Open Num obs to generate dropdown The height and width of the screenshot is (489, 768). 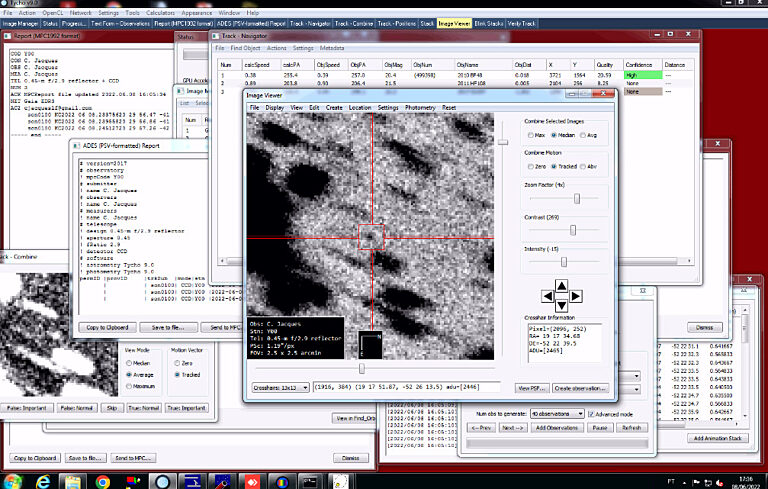click(x=557, y=414)
